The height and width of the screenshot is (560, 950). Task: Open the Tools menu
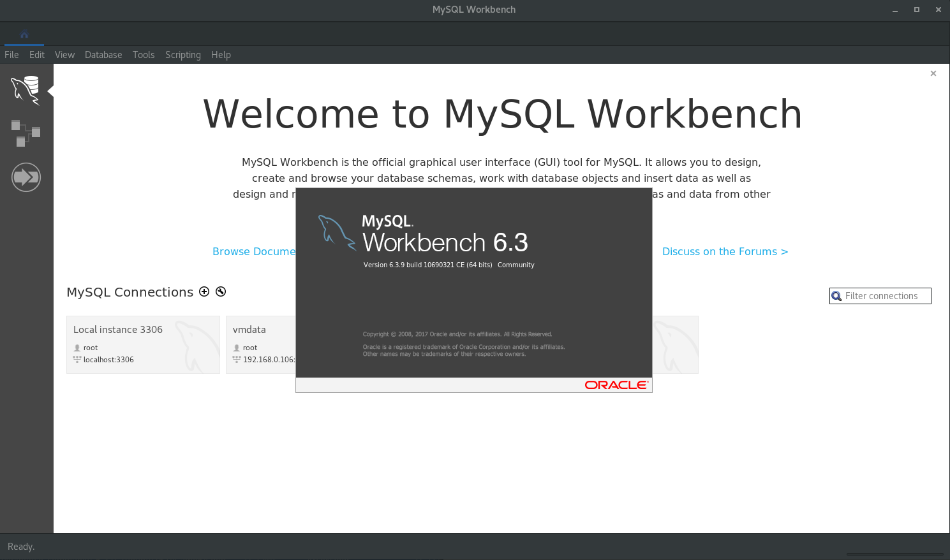(144, 55)
